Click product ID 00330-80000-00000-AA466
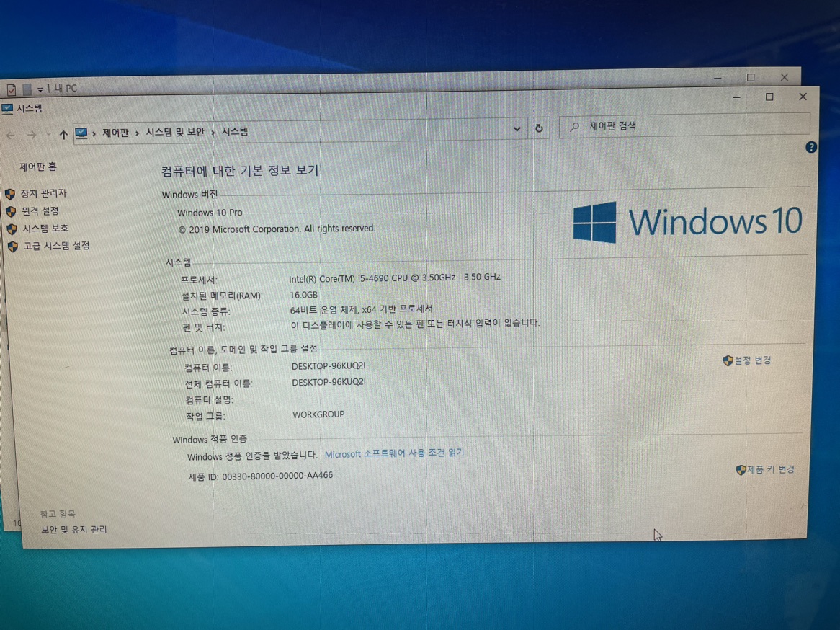This screenshot has width=840, height=630. click(x=277, y=476)
